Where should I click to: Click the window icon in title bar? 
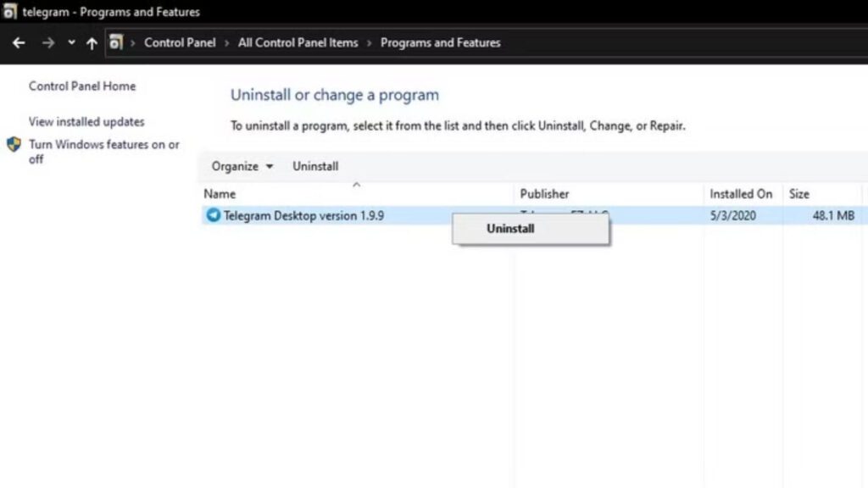10,13
